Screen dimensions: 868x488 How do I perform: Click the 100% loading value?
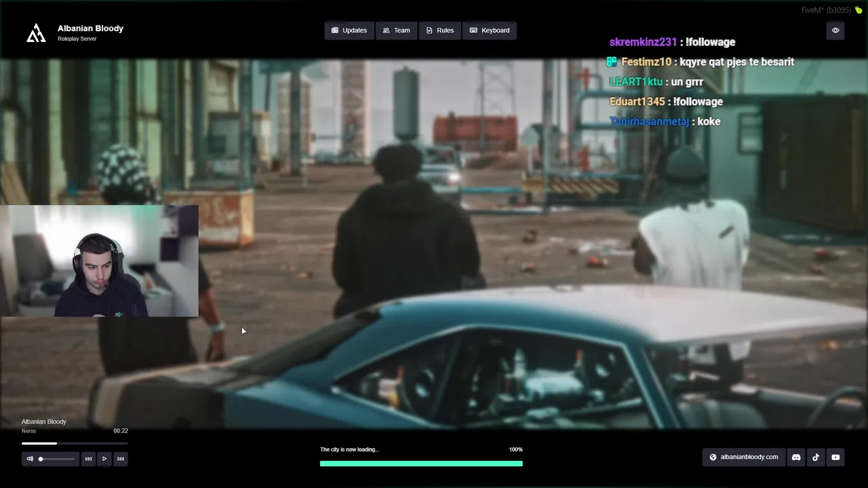(x=516, y=449)
